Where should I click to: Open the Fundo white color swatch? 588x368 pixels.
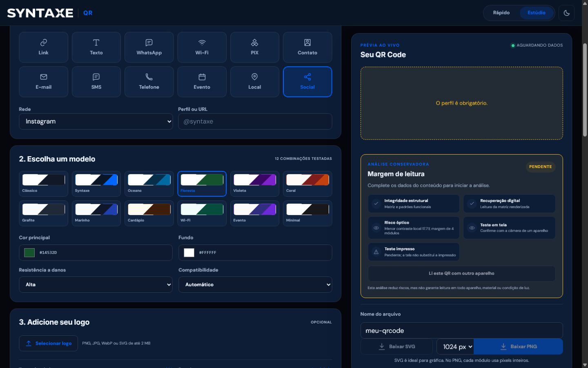[189, 253]
